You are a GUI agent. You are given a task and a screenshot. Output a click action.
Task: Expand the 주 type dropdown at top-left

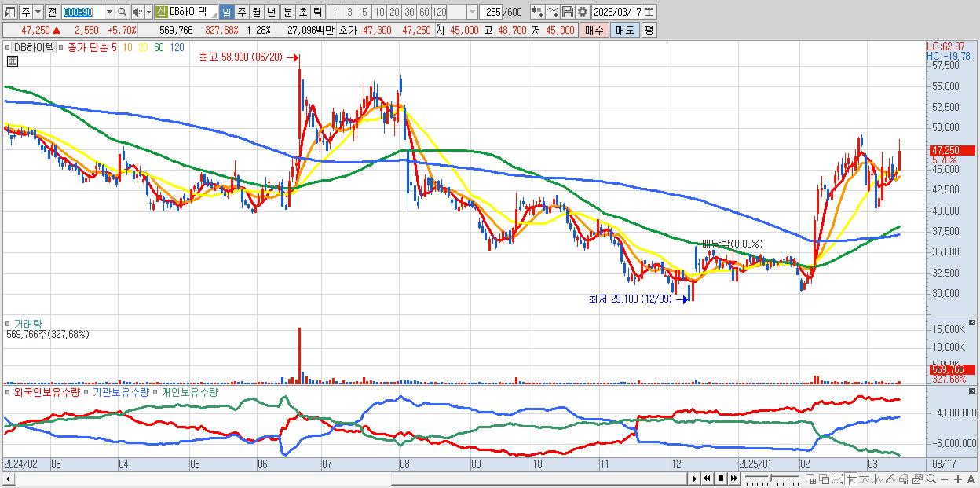(38, 12)
